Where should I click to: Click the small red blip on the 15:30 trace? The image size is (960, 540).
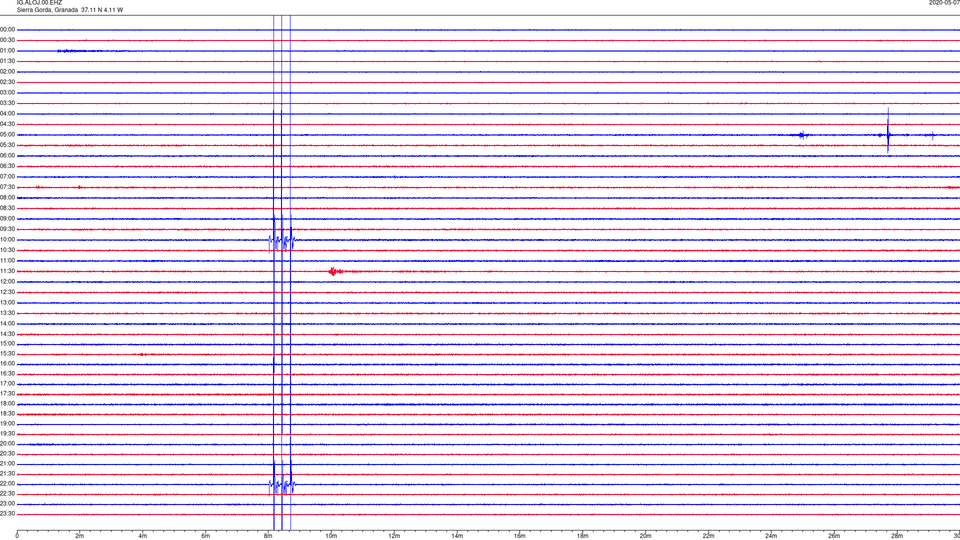(143, 354)
